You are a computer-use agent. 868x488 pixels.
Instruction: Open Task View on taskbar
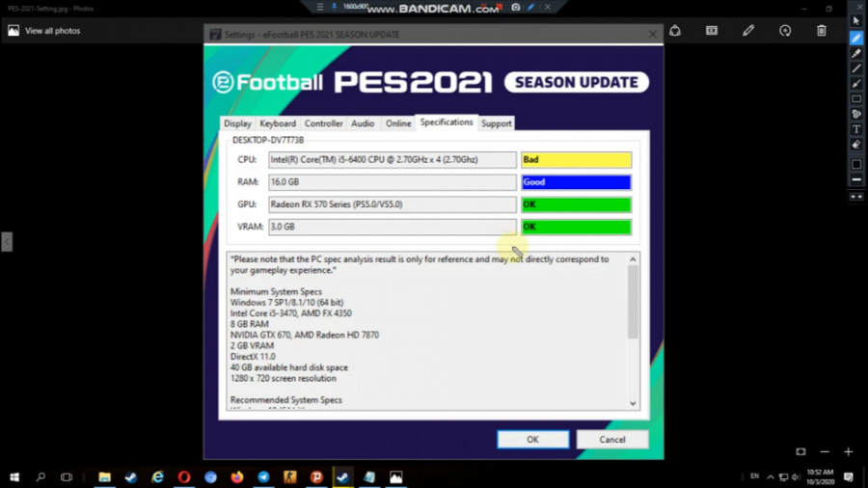67,477
